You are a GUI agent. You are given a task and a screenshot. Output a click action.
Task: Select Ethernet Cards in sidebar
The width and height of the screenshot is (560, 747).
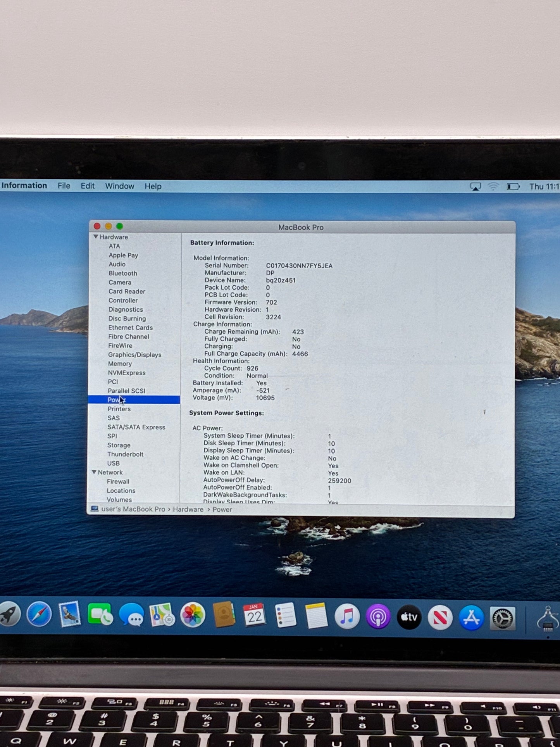point(131,328)
